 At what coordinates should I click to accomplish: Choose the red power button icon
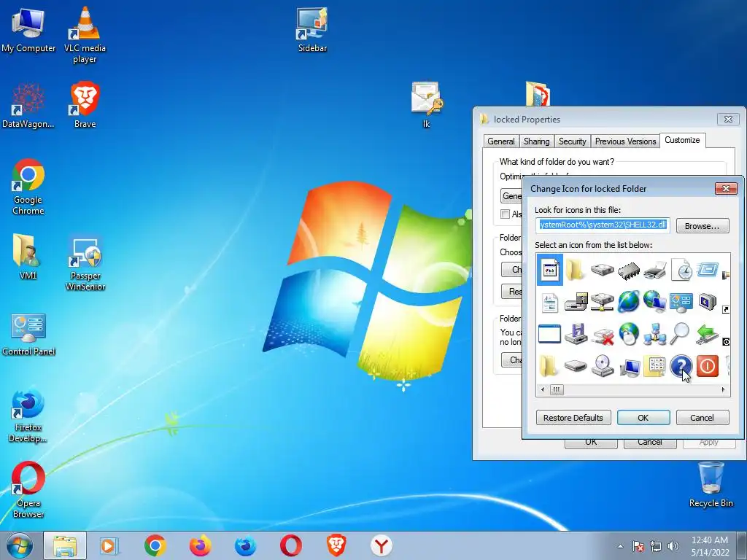(x=708, y=366)
